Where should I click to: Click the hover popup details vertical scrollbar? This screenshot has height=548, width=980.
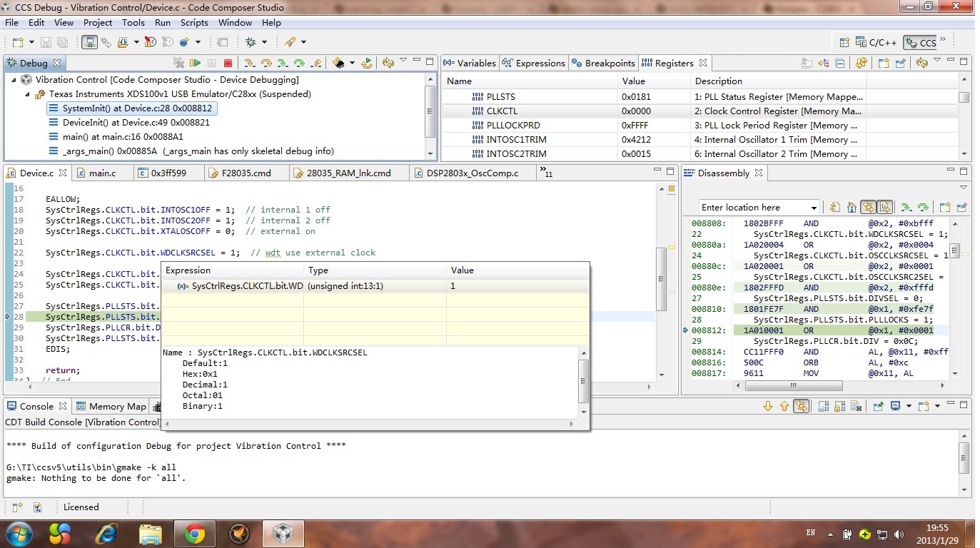pyautogui.click(x=583, y=381)
